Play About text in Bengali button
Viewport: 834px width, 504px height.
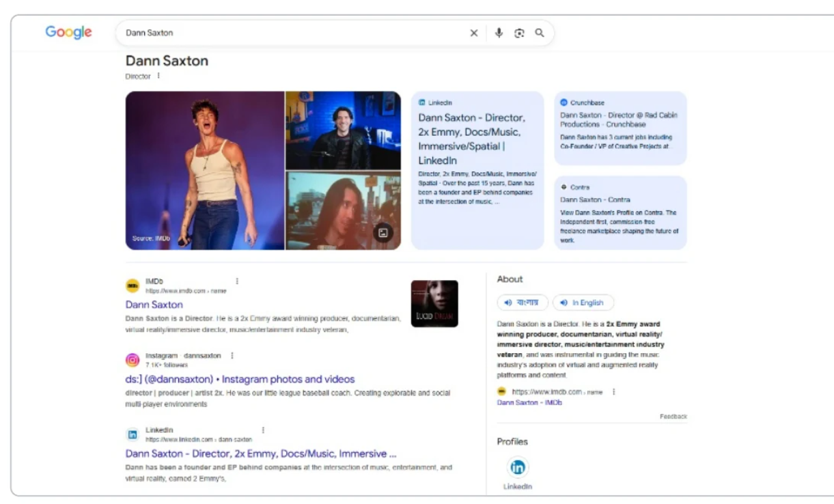pyautogui.click(x=523, y=303)
